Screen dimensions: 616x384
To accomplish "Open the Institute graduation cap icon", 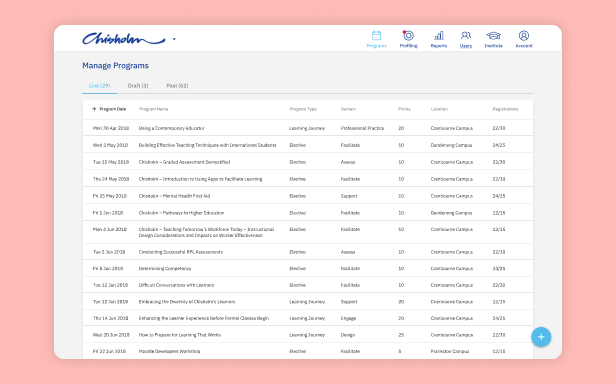I will coord(493,36).
